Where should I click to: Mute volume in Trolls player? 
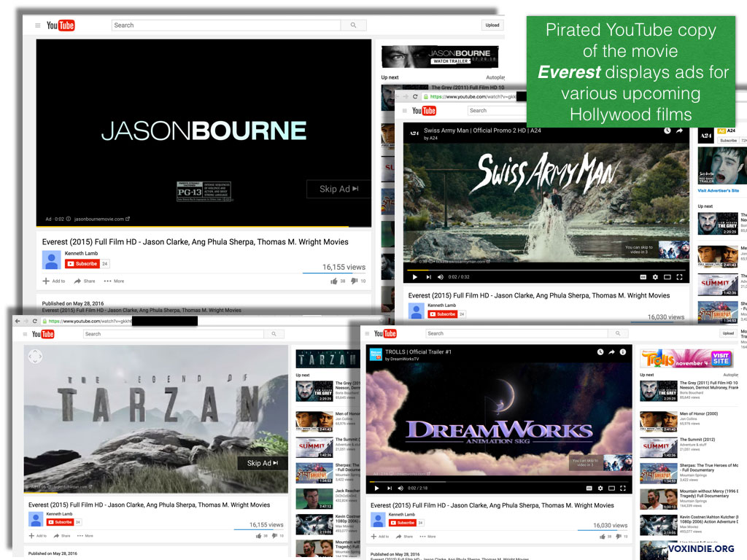(x=400, y=488)
